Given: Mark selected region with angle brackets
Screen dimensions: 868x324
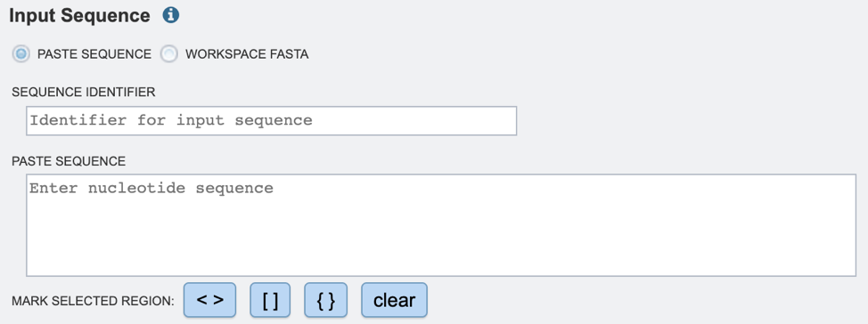Looking at the screenshot, I should [x=209, y=300].
